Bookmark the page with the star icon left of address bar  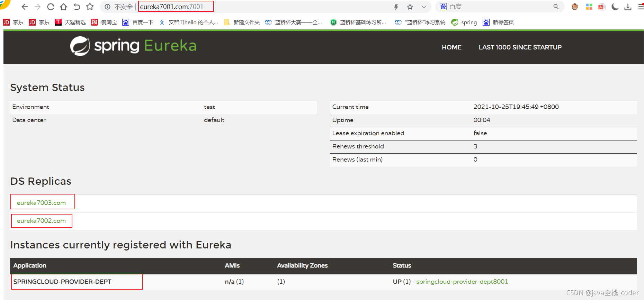90,7
